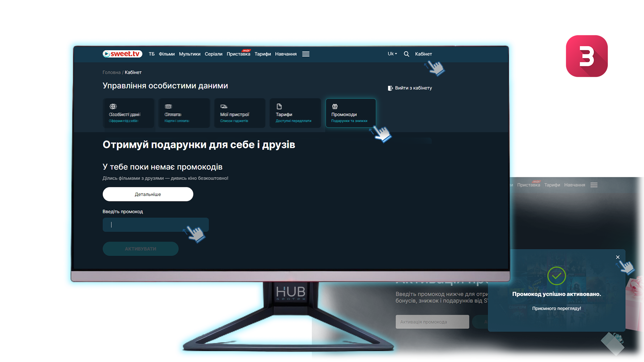Viewport: 644px width, 362px height.
Task: Click the Активація промокода field
Action: tap(432, 322)
